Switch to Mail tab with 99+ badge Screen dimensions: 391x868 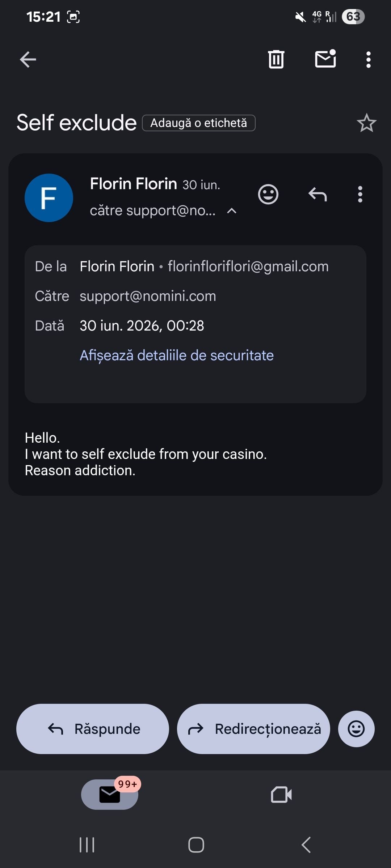click(x=110, y=794)
